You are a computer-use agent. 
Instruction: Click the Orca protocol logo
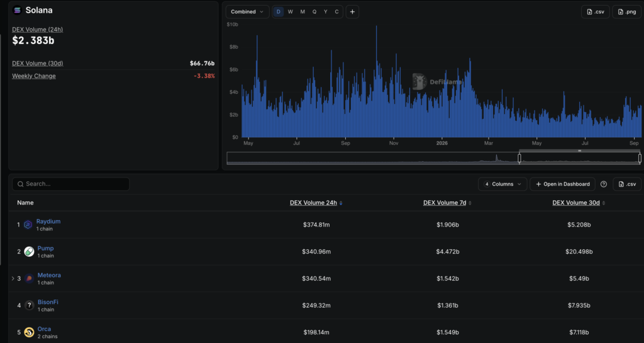(x=29, y=332)
